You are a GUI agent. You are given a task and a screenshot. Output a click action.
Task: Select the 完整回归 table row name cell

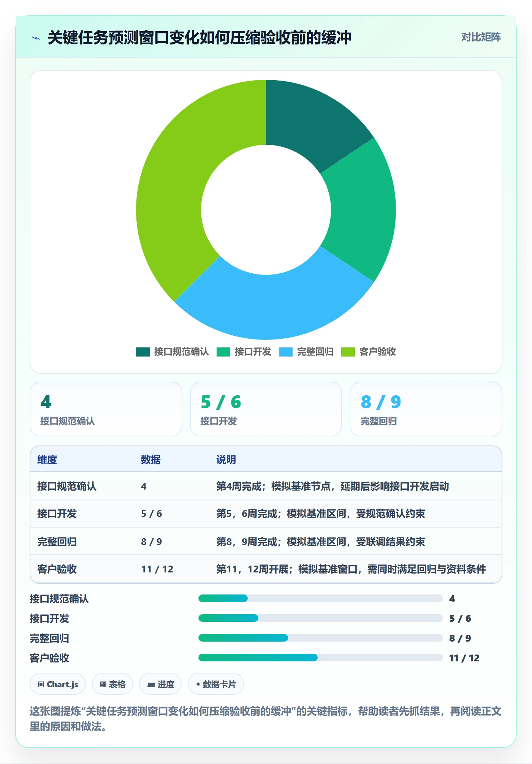[x=57, y=541]
